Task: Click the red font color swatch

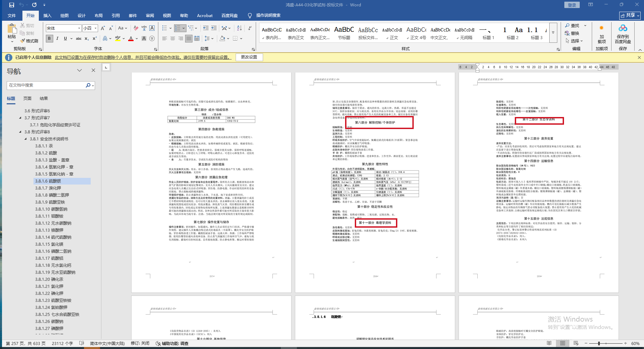Action: [x=131, y=39]
